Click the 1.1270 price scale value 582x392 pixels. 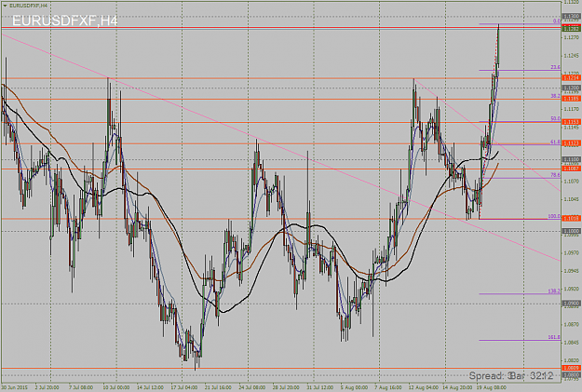click(x=571, y=37)
